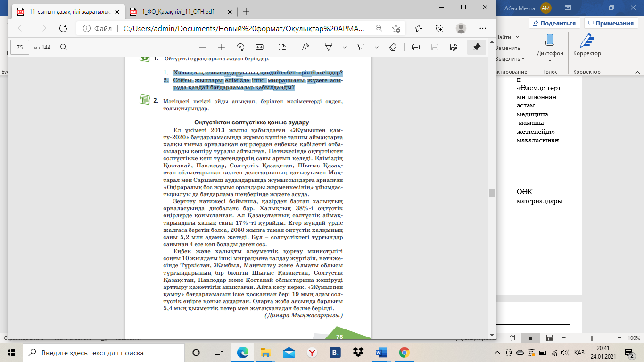The image size is (644, 362).
Task: Expand the Найти dropdown in Word
Action: (x=517, y=37)
